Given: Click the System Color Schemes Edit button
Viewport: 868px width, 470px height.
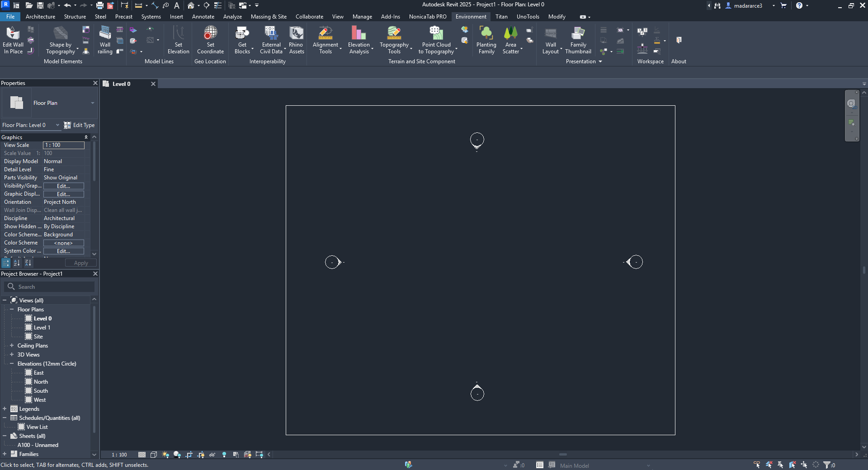Looking at the screenshot, I should tap(64, 251).
